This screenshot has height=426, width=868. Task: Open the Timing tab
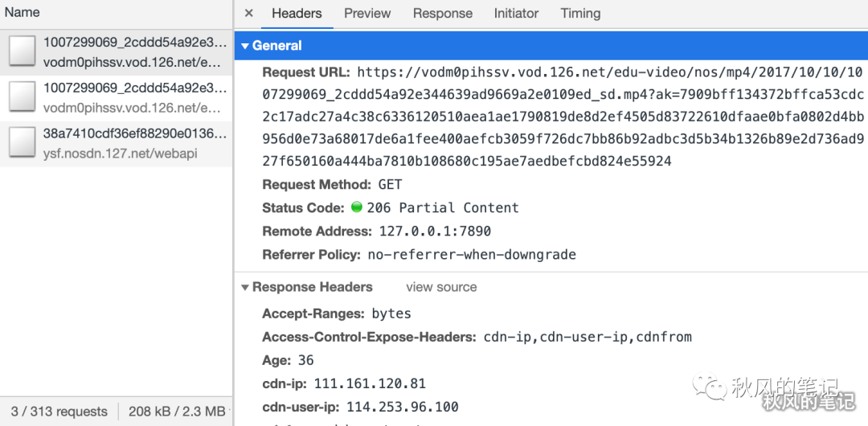[580, 14]
